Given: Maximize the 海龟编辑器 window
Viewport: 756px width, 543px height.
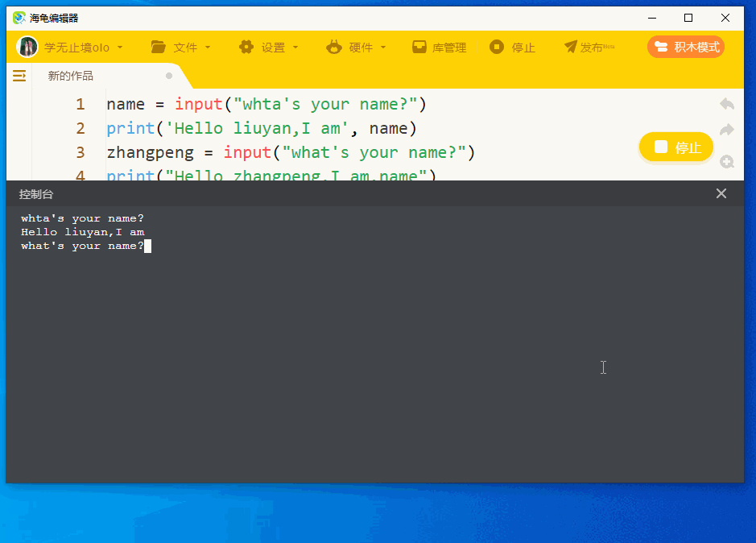Looking at the screenshot, I should pyautogui.click(x=688, y=18).
